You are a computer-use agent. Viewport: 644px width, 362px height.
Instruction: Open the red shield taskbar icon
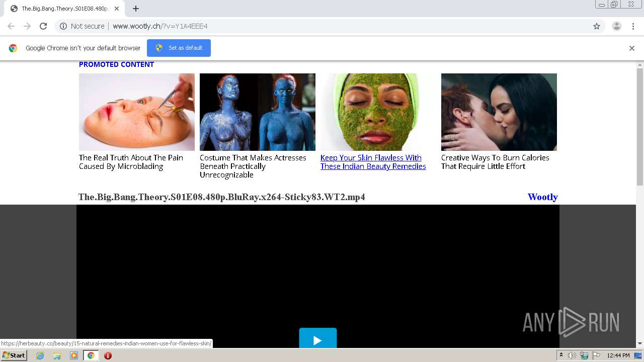click(x=108, y=355)
